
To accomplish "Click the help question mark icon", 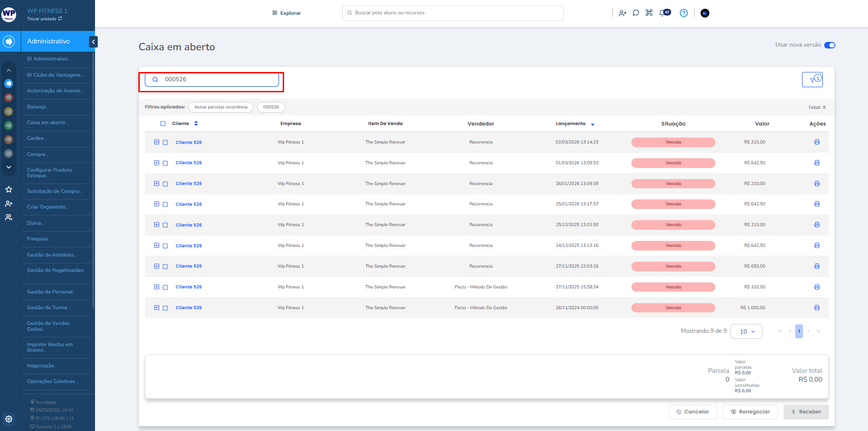I will coord(684,13).
